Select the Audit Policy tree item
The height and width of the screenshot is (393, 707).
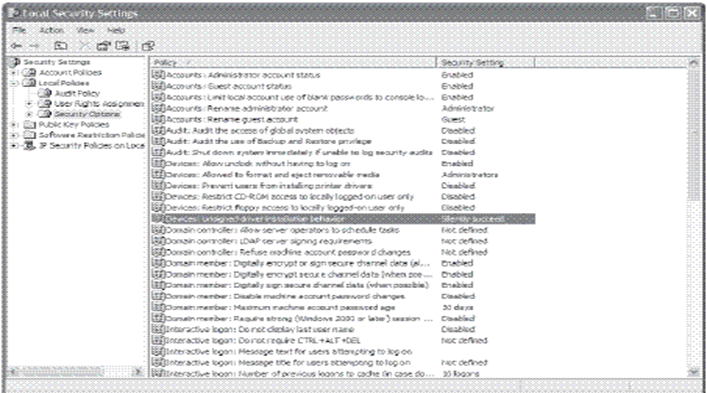[77, 93]
